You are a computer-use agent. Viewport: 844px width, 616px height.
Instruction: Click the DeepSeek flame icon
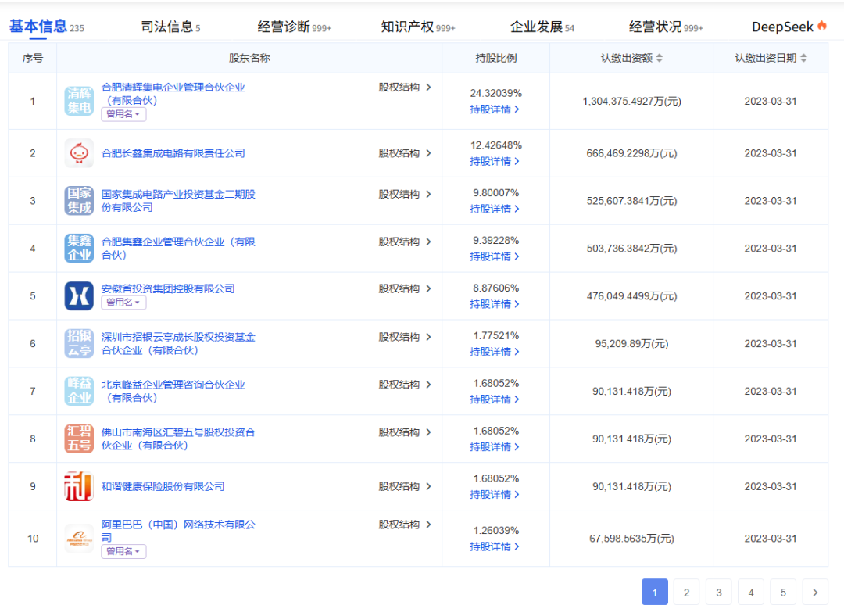click(x=822, y=25)
